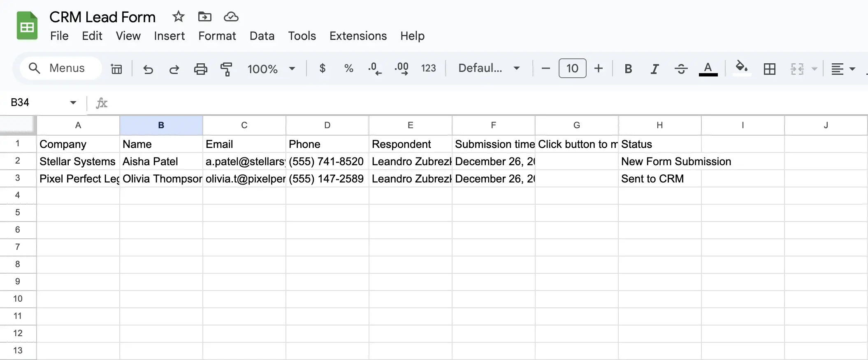
Task: Star the CRM Lead Form document
Action: pos(178,17)
